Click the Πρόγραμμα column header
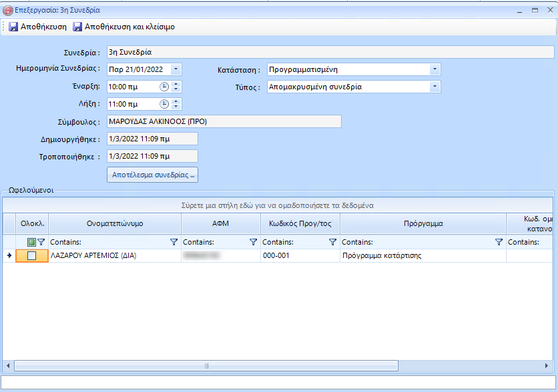 423,224
